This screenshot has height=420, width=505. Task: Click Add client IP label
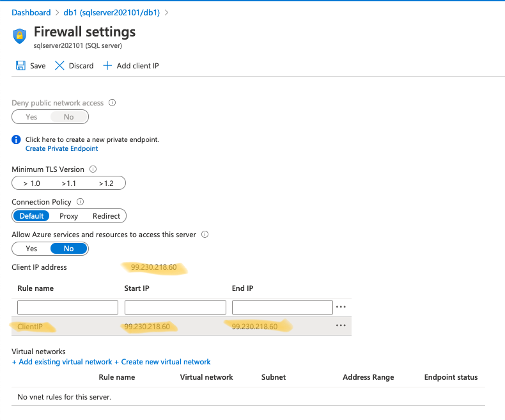tap(137, 66)
